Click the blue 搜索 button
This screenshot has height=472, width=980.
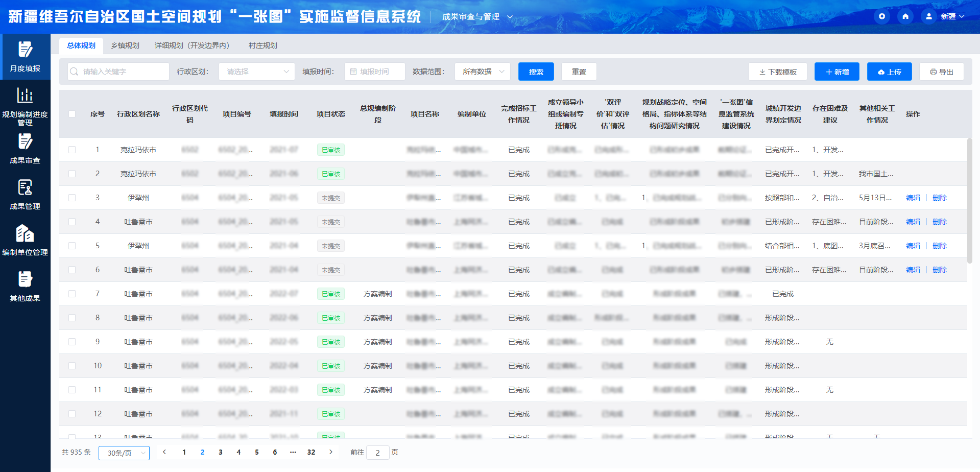pyautogui.click(x=536, y=72)
